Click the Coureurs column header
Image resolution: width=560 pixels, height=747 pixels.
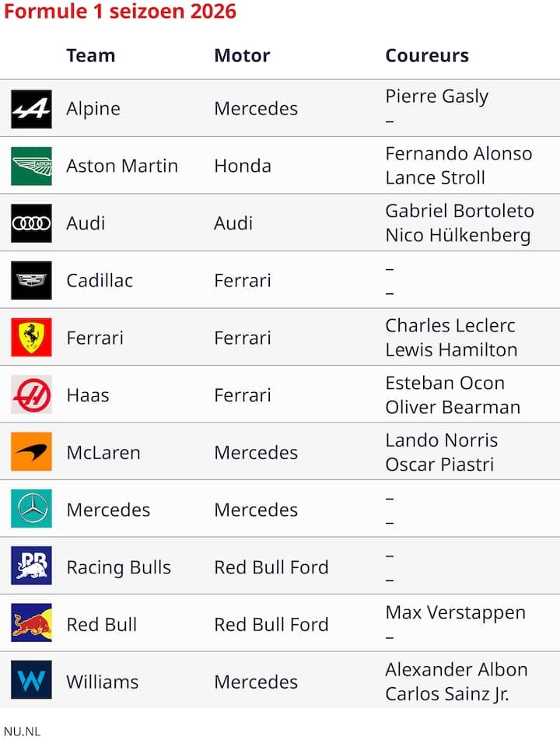coord(427,56)
